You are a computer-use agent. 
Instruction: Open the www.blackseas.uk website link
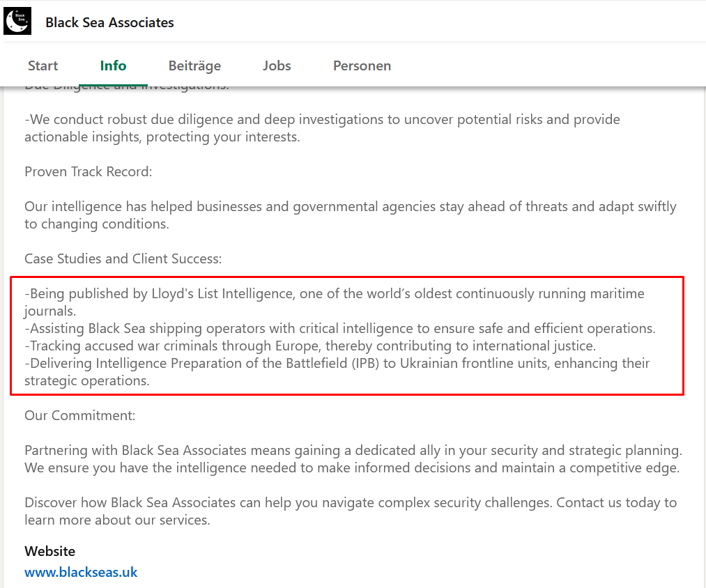[x=81, y=572]
